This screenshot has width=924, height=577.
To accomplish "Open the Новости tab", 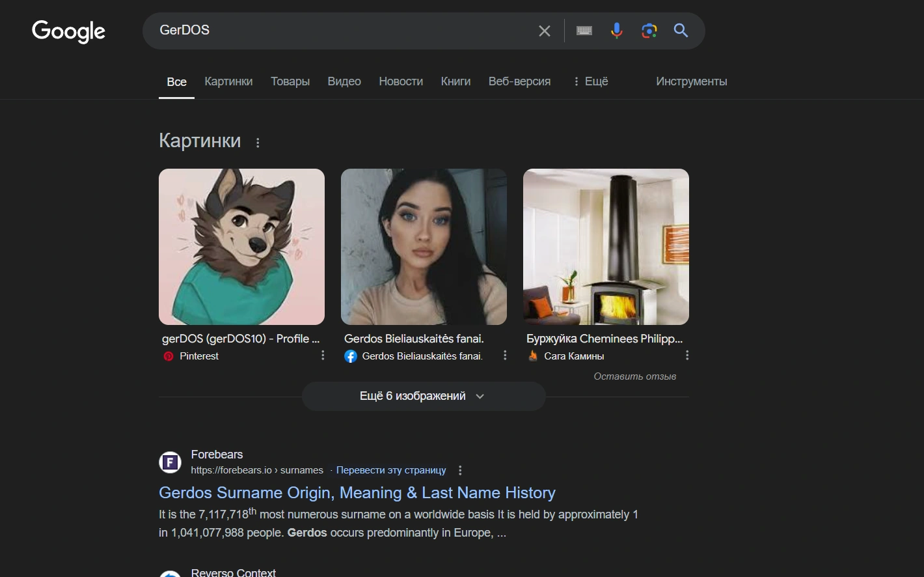I will [x=401, y=81].
